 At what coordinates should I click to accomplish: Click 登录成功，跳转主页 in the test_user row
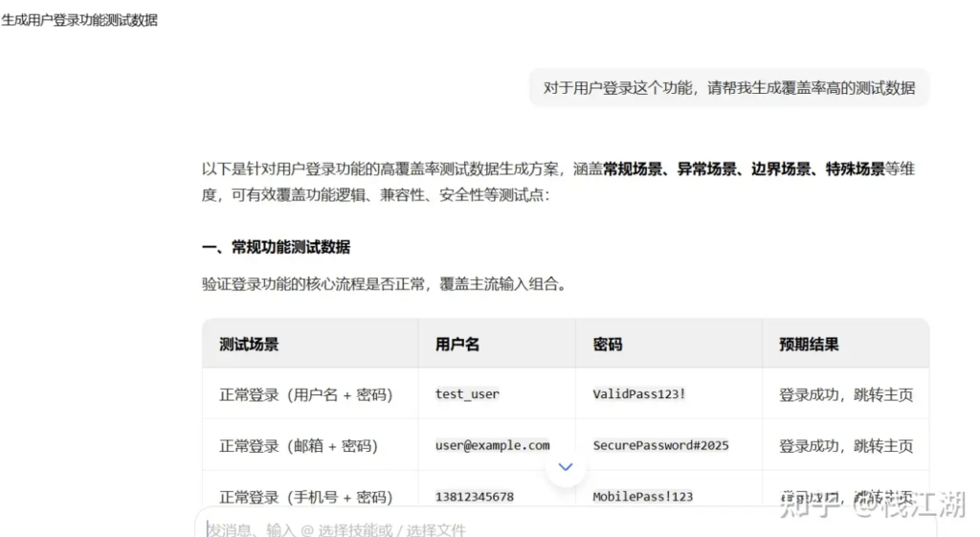coord(845,393)
